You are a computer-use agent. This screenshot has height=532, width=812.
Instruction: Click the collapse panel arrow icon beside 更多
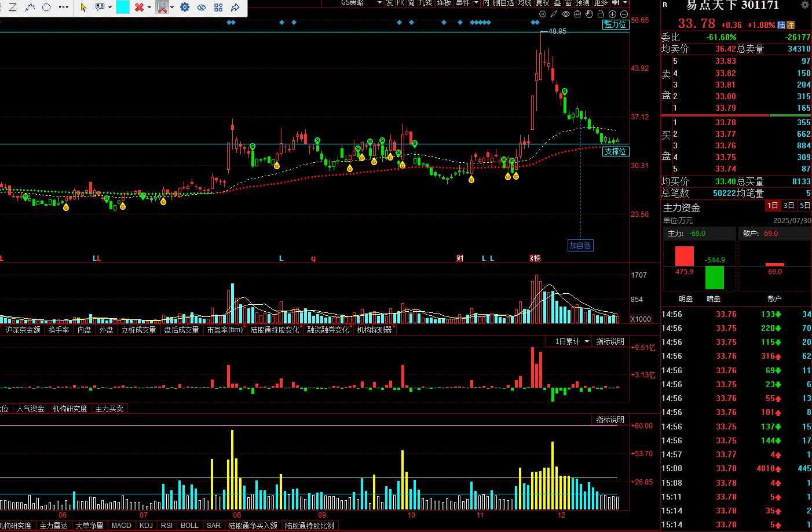pos(616,3)
